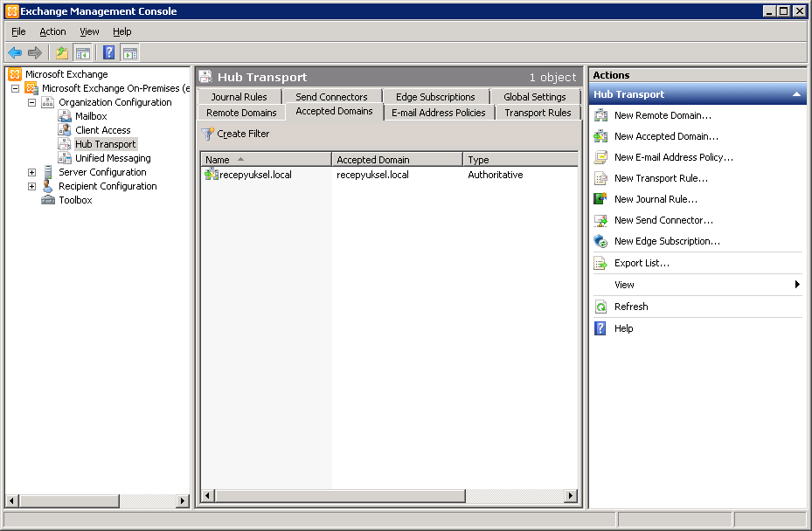
Task: Open the View menu in menu bar
Action: 89,31
